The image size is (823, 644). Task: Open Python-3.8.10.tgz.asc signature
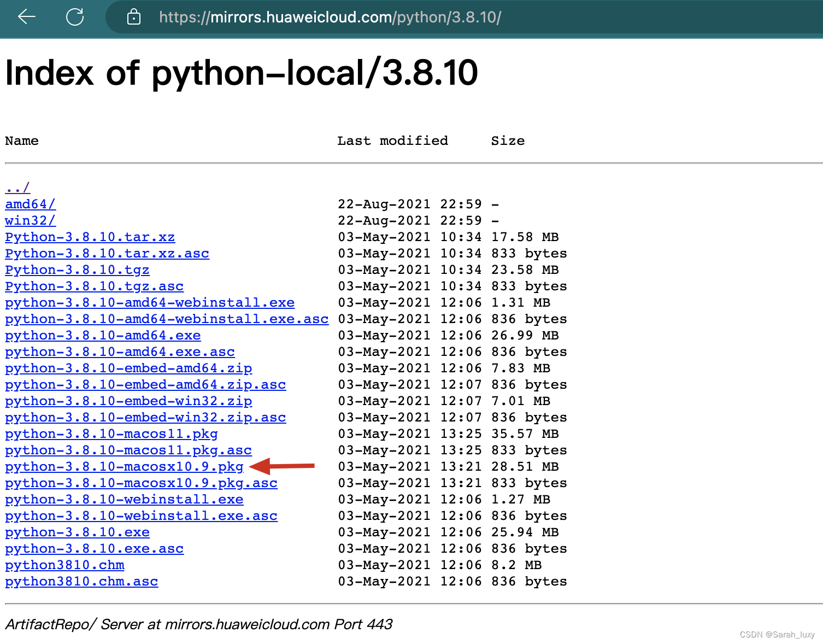[95, 286]
